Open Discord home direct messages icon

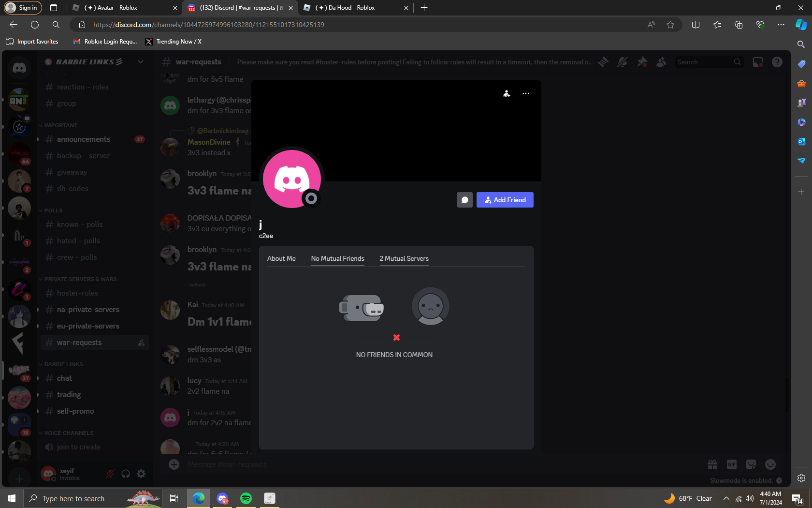click(19, 68)
